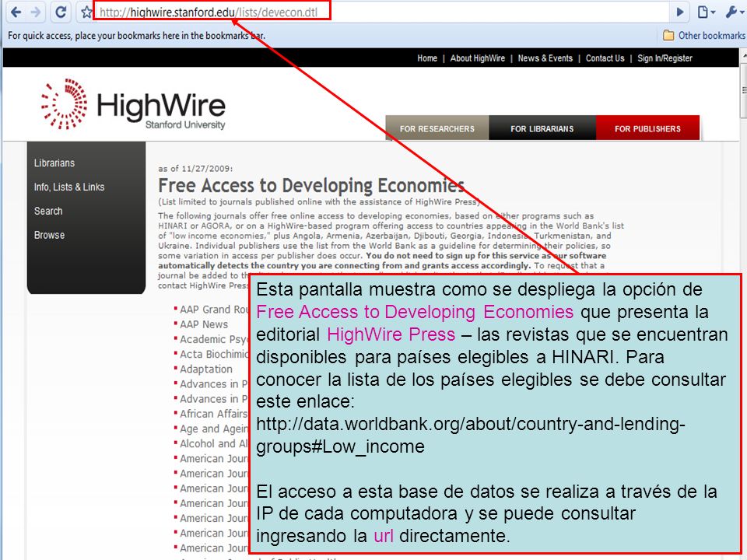This screenshot has height=560, width=747.
Task: Open the African Affairs journal link
Action: 213,414
